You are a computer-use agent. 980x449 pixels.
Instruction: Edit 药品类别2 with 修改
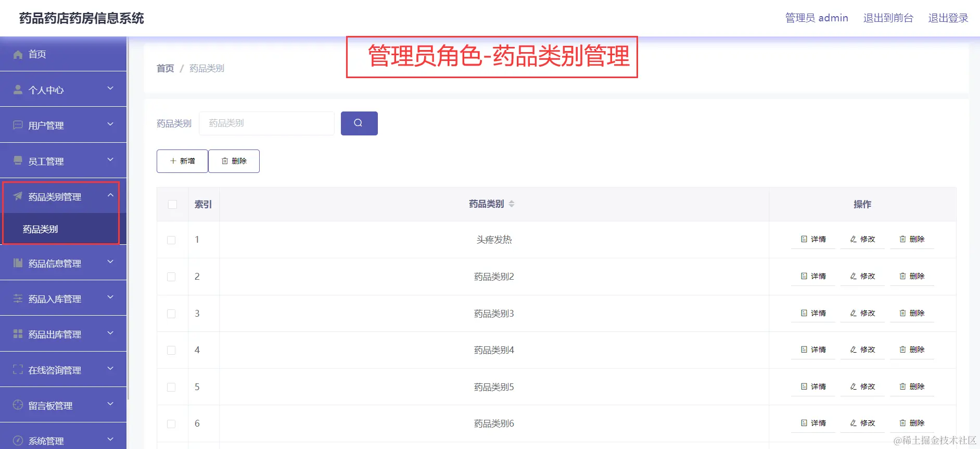pyautogui.click(x=862, y=276)
